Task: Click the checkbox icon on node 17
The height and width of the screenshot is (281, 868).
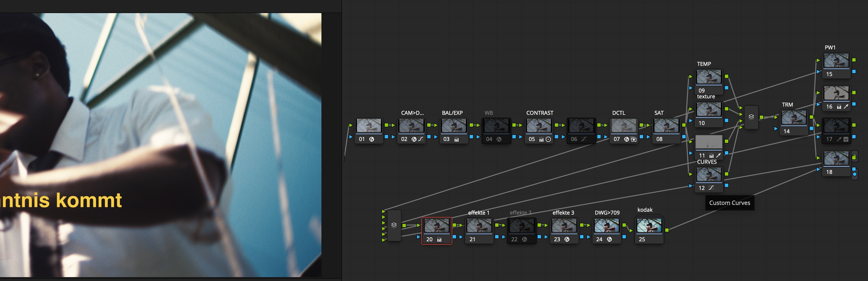Action: click(x=846, y=139)
